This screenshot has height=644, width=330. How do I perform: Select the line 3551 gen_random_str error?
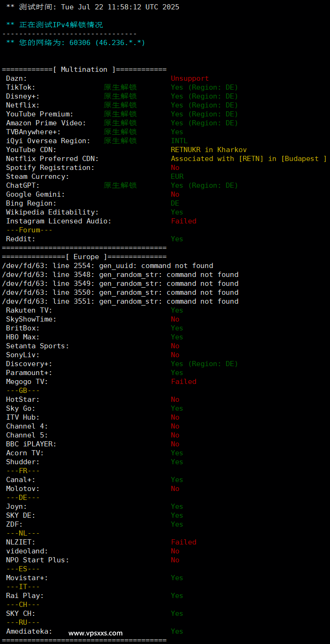tap(120, 301)
